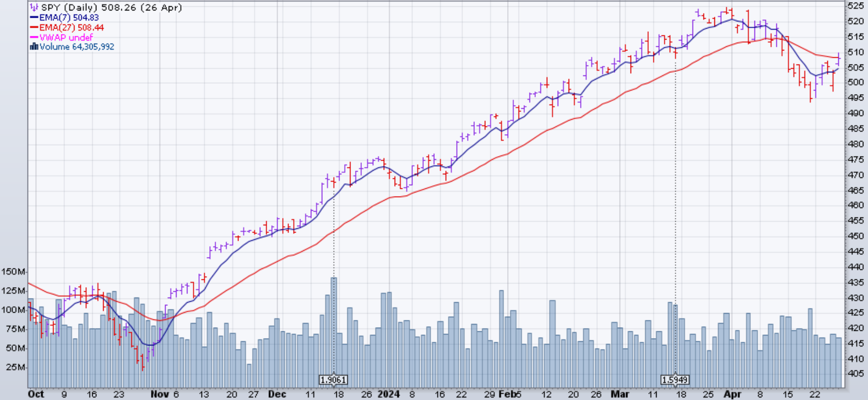868x400 pixels.
Task: Click the 2024 year label on date axis
Action: click(389, 394)
